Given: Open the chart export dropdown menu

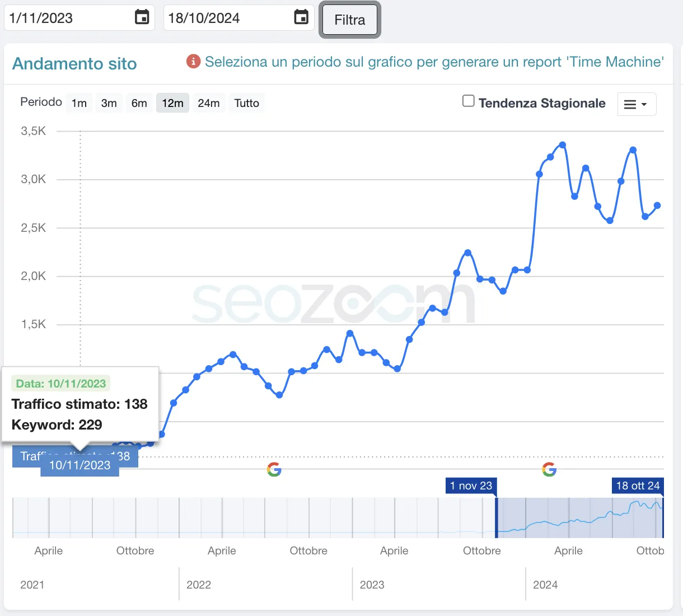Looking at the screenshot, I should pyautogui.click(x=637, y=104).
